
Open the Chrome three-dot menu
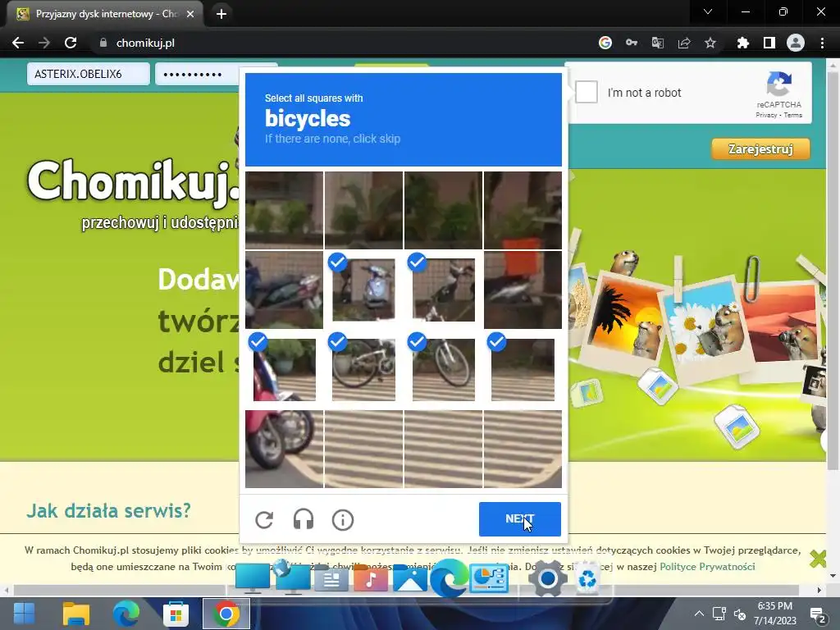(x=822, y=43)
